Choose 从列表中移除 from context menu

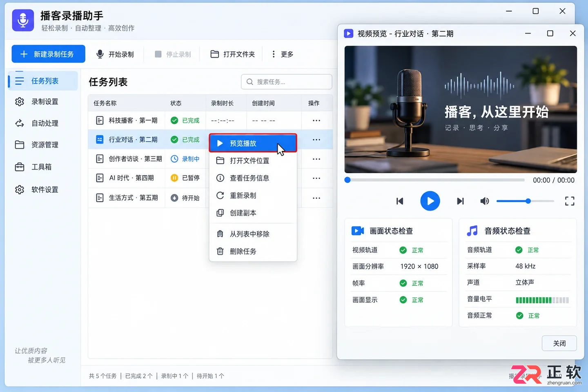[253, 234]
